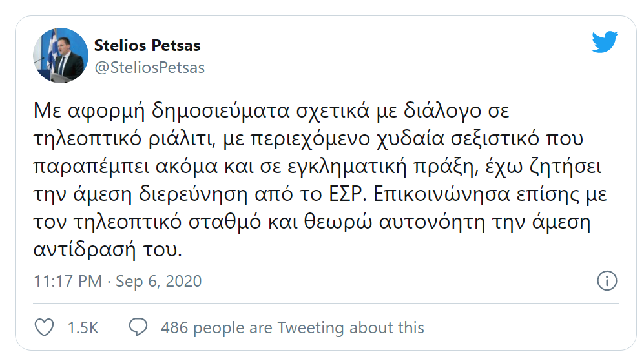Viewport: 644px width, 361px height.
Task: Click the tweet line starting "τον τηλεοπτικό σταθμό"
Action: tap(312, 223)
